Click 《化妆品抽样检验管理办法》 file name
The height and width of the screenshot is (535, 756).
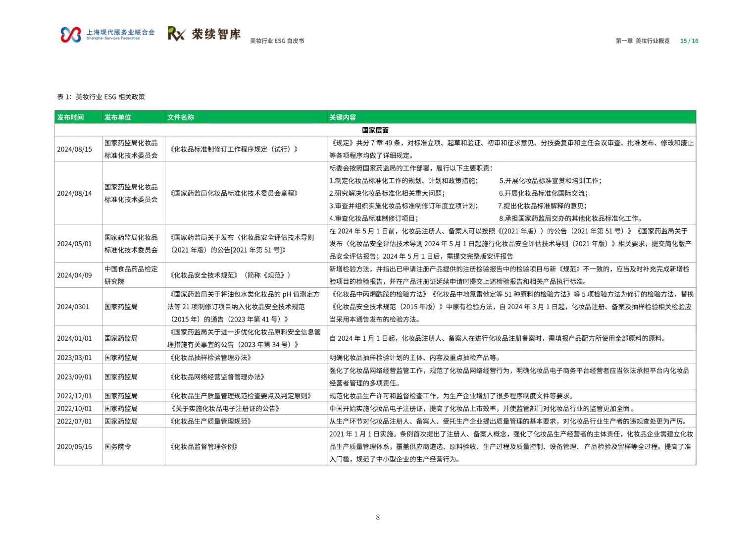point(210,358)
